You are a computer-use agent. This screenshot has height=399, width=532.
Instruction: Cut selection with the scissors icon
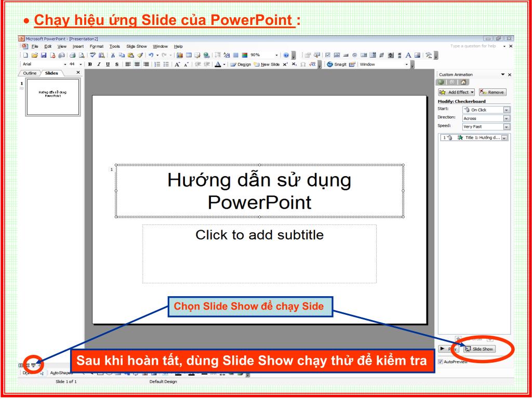[113, 55]
